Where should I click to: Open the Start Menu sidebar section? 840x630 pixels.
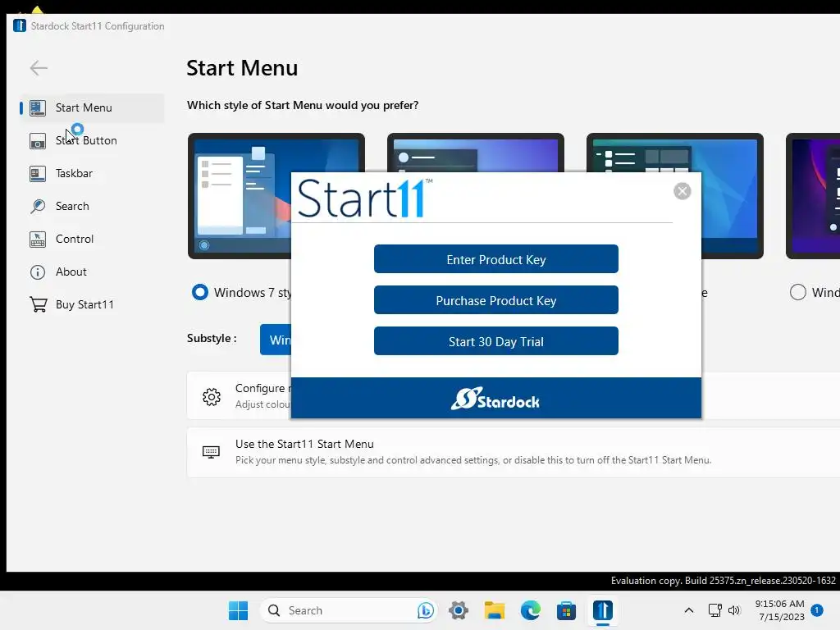[x=92, y=107]
